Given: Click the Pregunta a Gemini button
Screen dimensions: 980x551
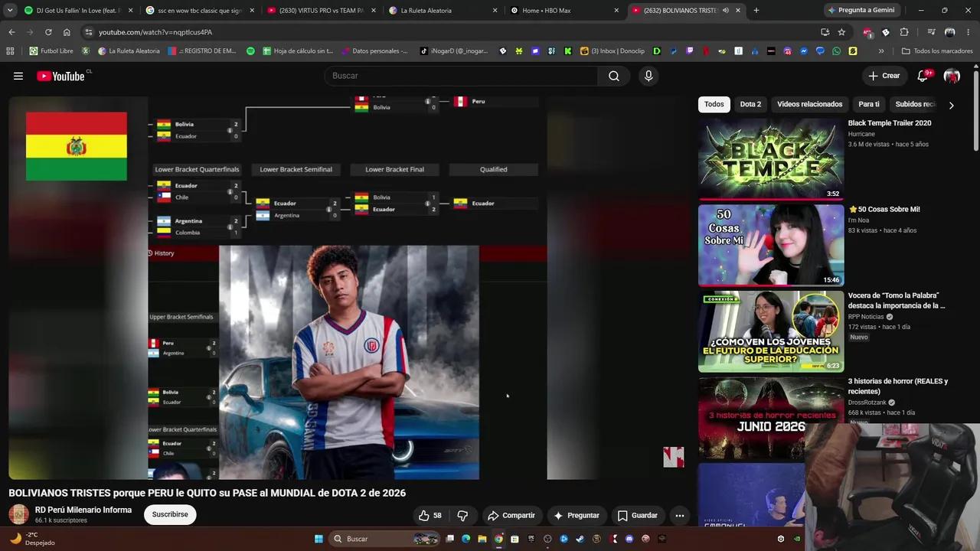Looking at the screenshot, I should coord(862,11).
